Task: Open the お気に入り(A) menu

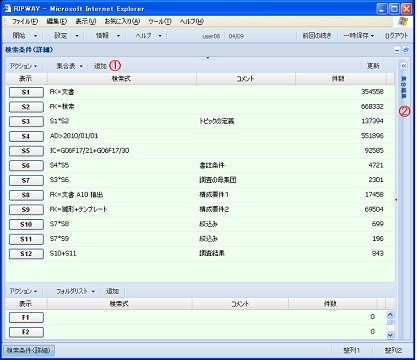Action: click(x=122, y=22)
